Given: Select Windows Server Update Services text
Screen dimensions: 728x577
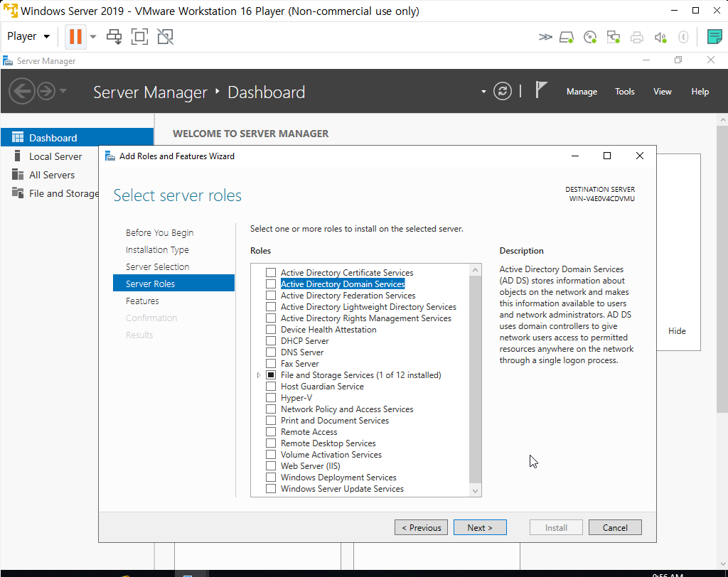Looking at the screenshot, I should coord(342,489).
